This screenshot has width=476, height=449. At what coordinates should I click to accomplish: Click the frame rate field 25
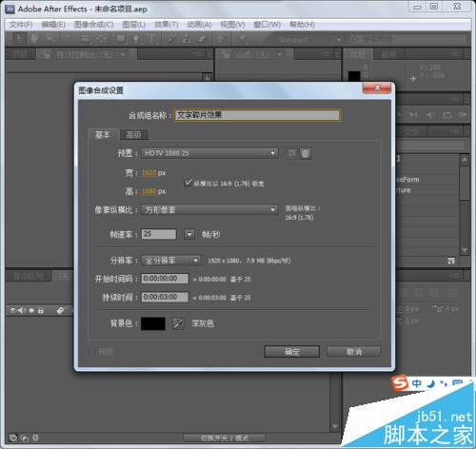pos(159,234)
